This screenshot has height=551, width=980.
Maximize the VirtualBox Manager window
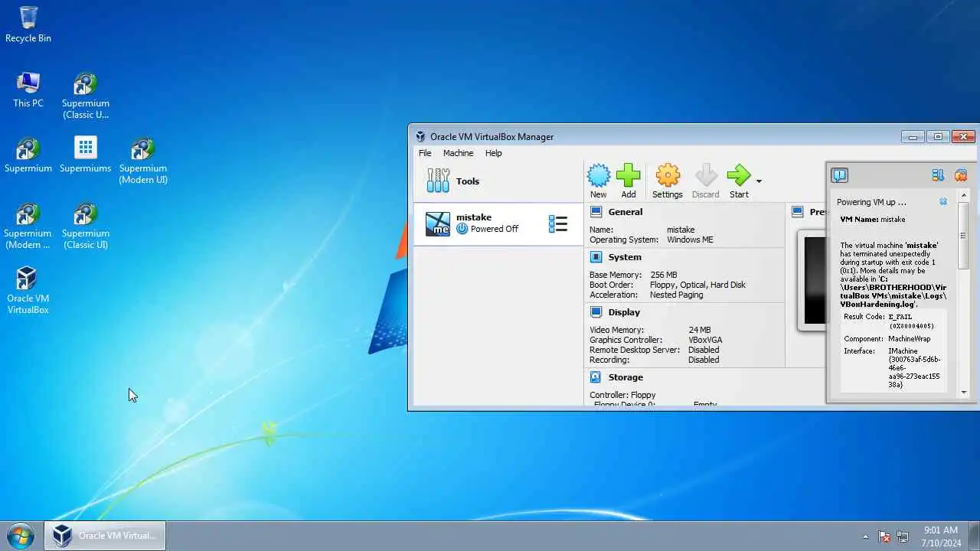tap(938, 137)
